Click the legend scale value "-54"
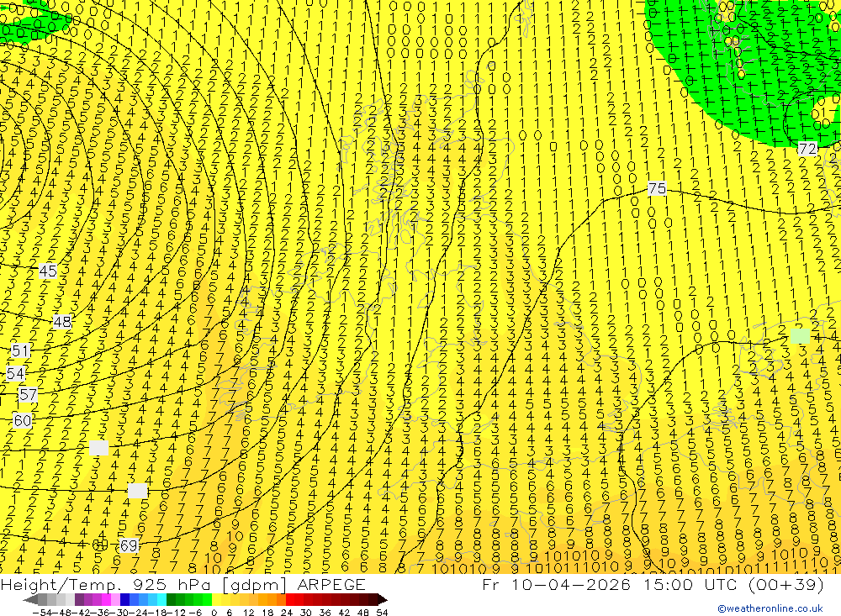Viewport: 841px width, 616px height. (42, 613)
